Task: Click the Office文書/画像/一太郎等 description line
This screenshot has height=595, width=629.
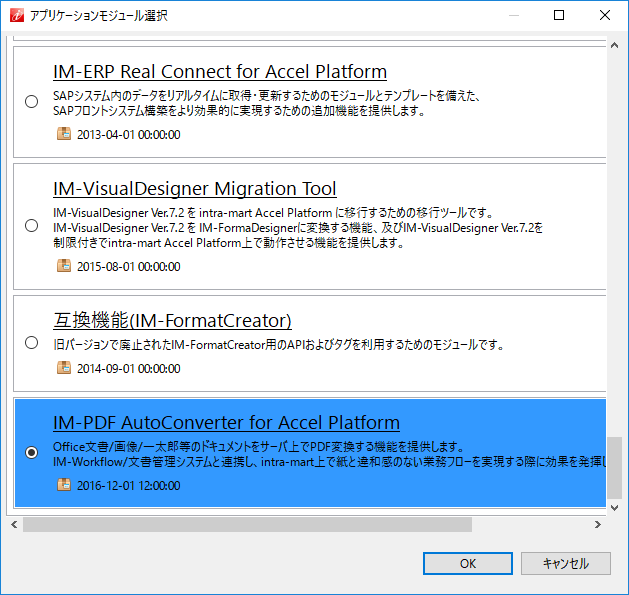Action: 259,447
